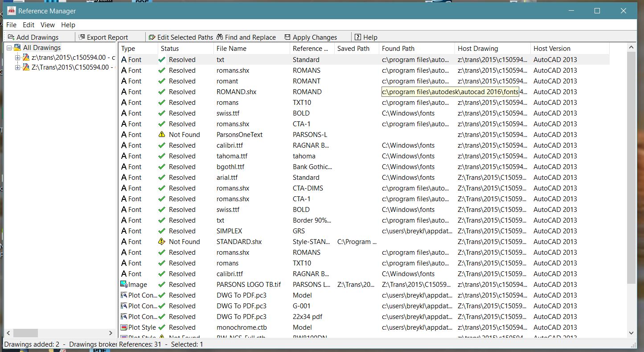Click the Resolved checkmark beside swiss.ttf
Image resolution: width=644 pixels, height=352 pixels.
click(x=161, y=113)
